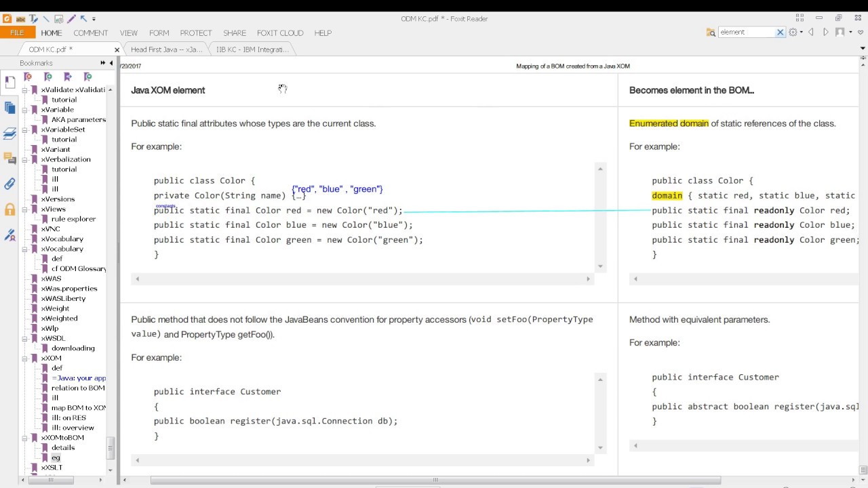The image size is (868, 488).
Task: Open the Pages thumbnails panel icon
Action: (9, 108)
